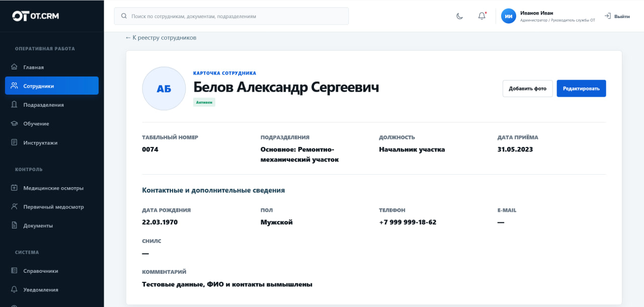Click the magnifier icon in search bar

coord(124,16)
